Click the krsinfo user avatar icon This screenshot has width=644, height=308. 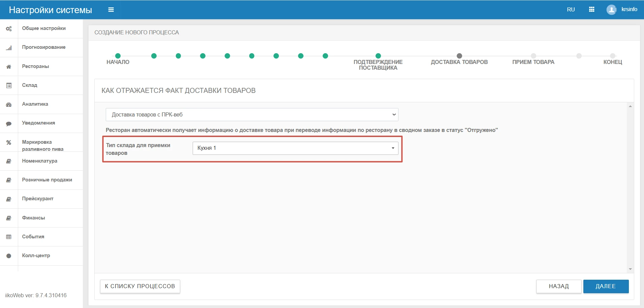click(611, 9)
